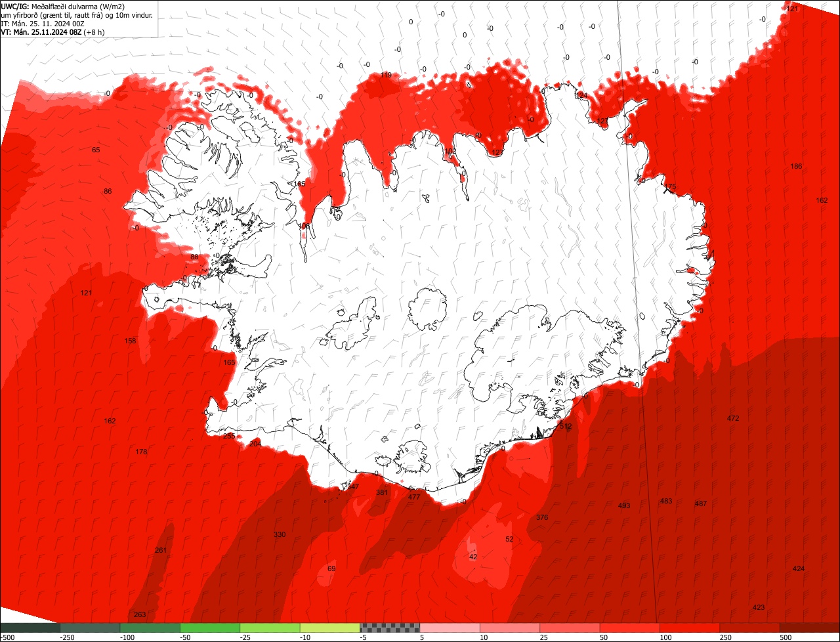The image size is (840, 642).
Task: Click the pink swatch between 10 and 25
Action: [510, 628]
